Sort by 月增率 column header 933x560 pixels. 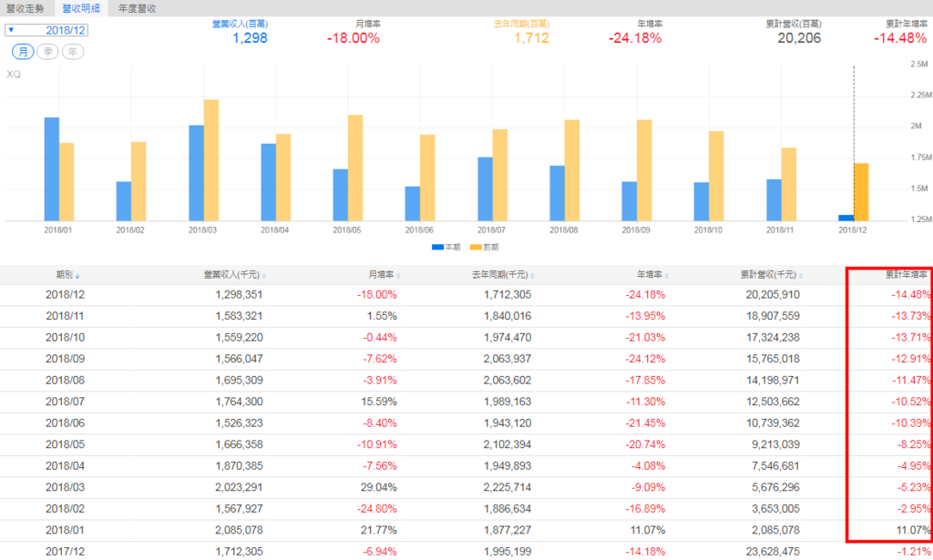tap(384, 275)
